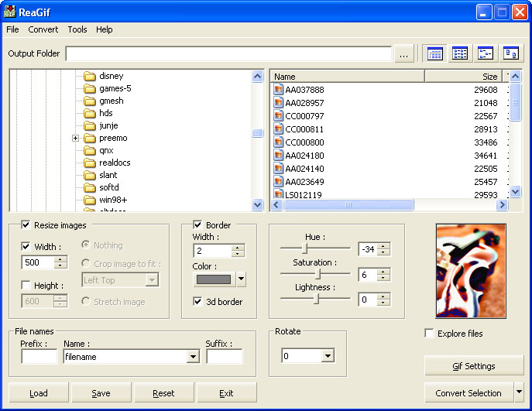Enable the Height checkbox

(26, 286)
